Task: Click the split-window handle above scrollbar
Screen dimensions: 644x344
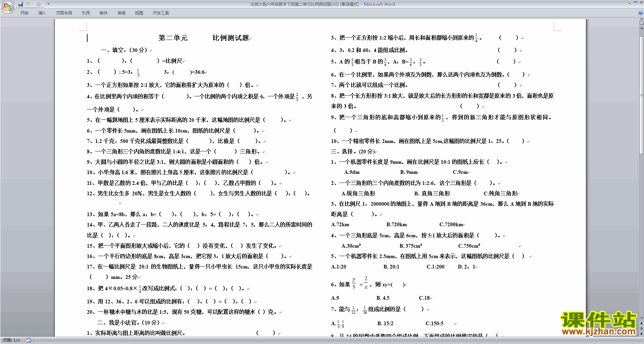Action: click(641, 19)
